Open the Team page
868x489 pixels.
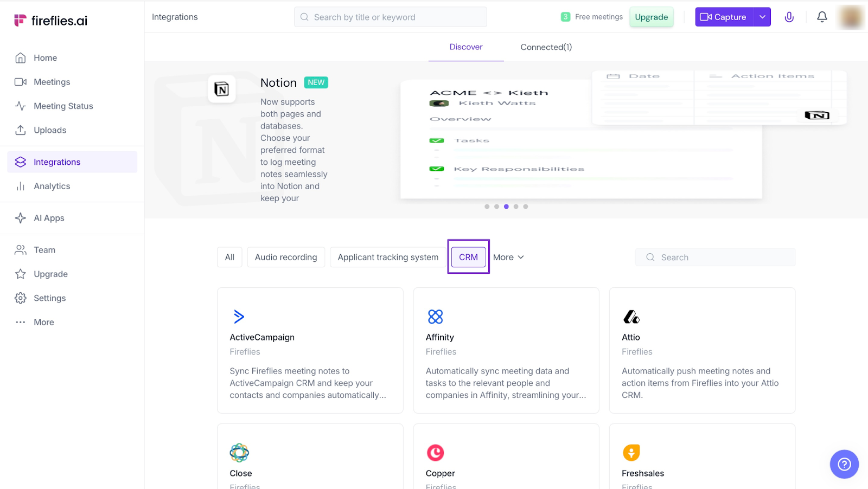click(72, 250)
